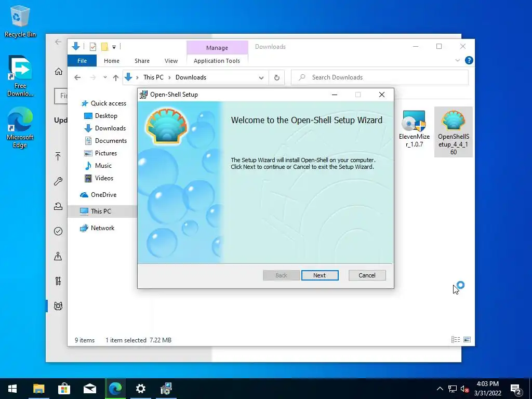Open Mail app from taskbar
This screenshot has width=532, height=399.
click(x=89, y=389)
